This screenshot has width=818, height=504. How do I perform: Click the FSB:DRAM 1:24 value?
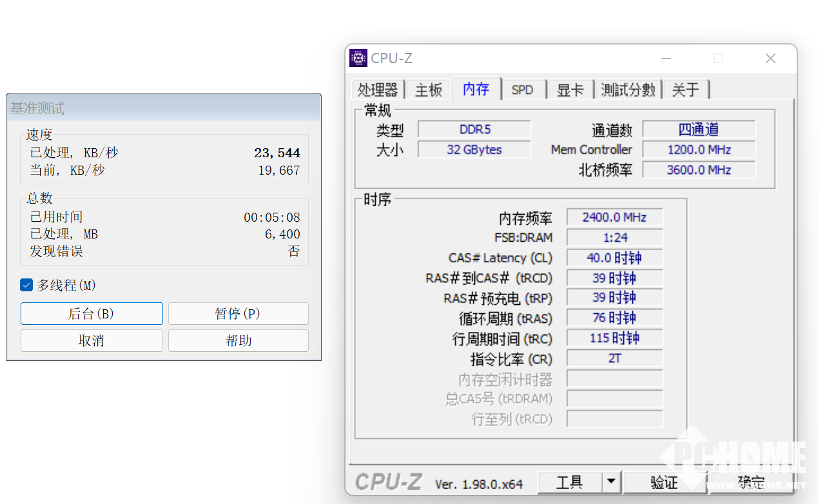615,238
